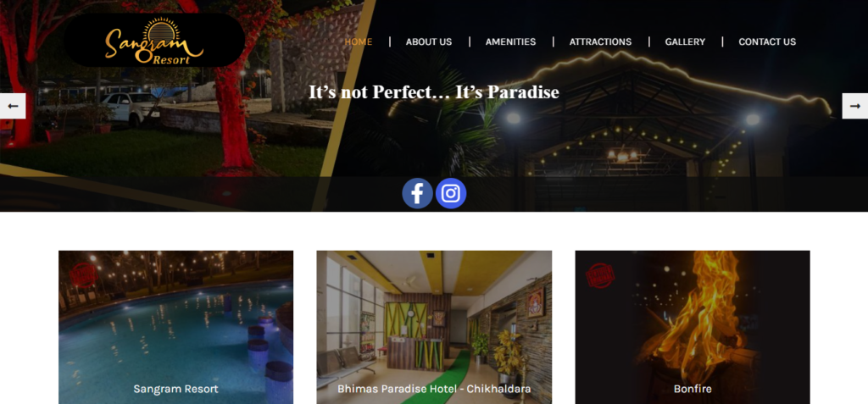
Task: Go to previous slide with left arrow
Action: click(x=13, y=106)
